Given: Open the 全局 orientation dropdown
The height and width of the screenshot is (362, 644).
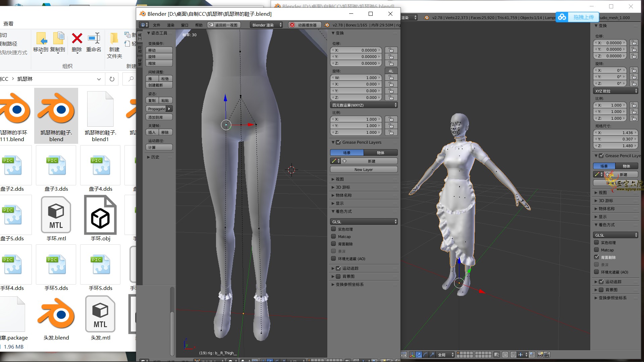Looking at the screenshot, I should [x=445, y=355].
